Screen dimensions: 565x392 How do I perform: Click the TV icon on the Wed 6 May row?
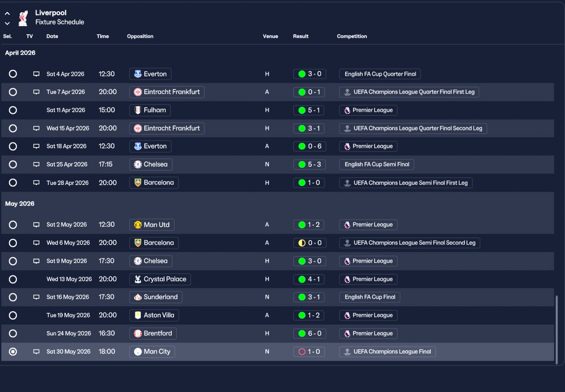point(36,243)
